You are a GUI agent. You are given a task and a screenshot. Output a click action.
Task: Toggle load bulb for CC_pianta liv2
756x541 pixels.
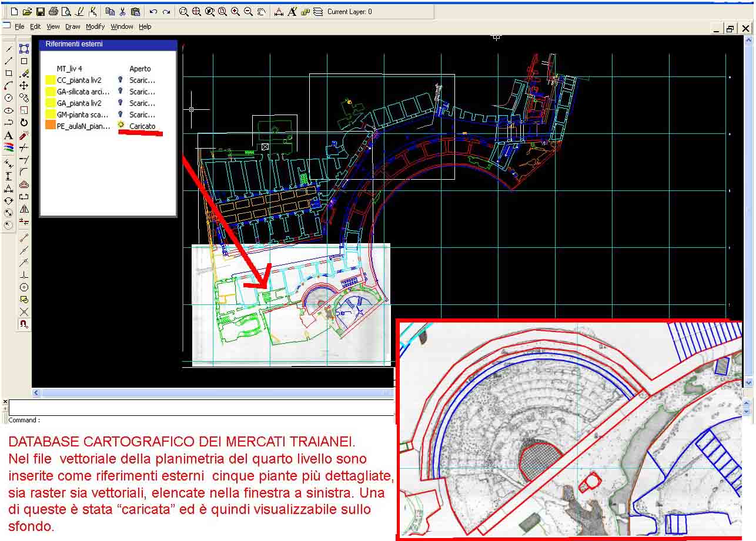coord(121,80)
